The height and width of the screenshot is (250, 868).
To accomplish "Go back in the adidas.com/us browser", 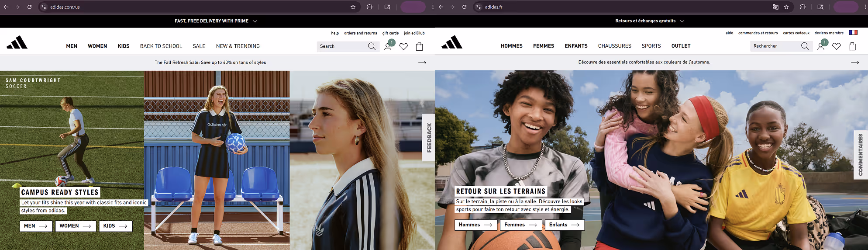I will click(x=6, y=7).
